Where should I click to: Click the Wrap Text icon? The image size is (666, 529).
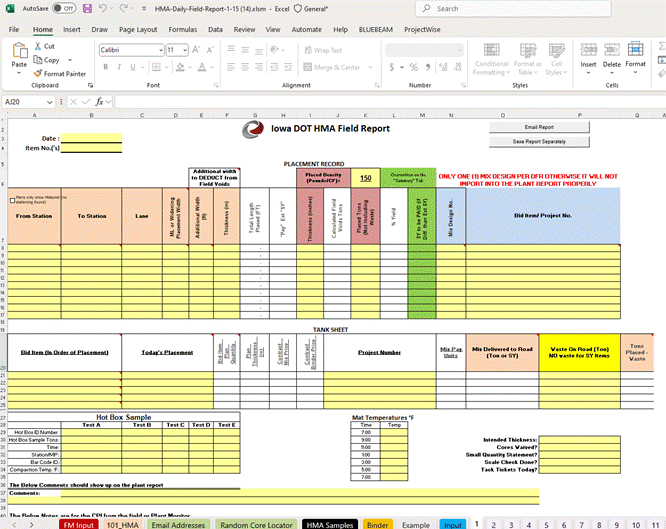308,50
